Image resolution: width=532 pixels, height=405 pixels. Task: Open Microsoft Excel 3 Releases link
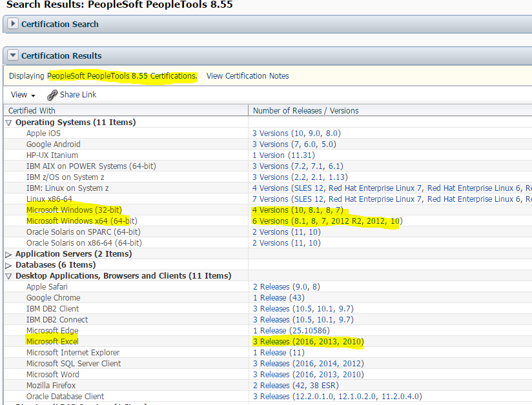pyautogui.click(x=271, y=342)
